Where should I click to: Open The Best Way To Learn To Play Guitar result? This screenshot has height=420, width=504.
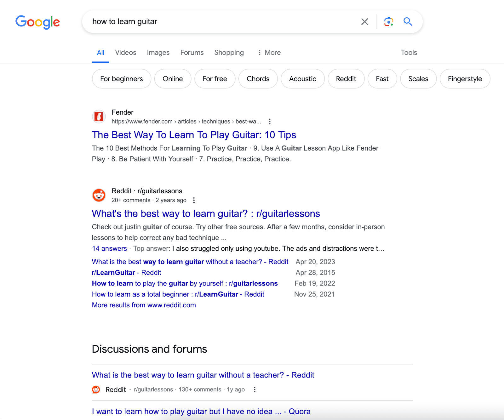click(x=194, y=135)
